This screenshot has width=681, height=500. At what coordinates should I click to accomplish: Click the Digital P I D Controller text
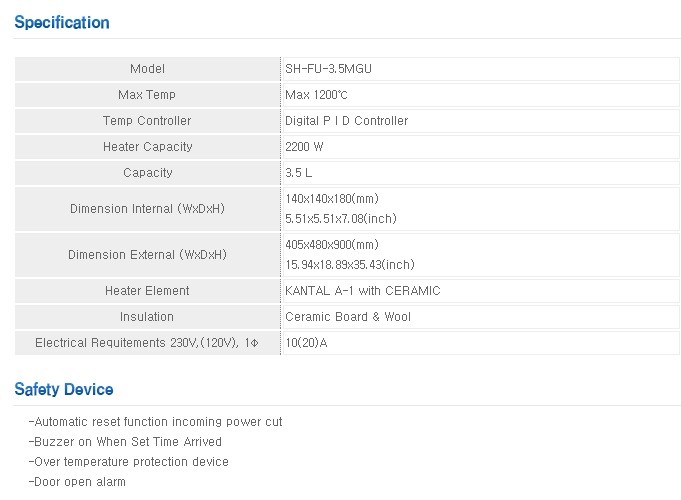[347, 121]
